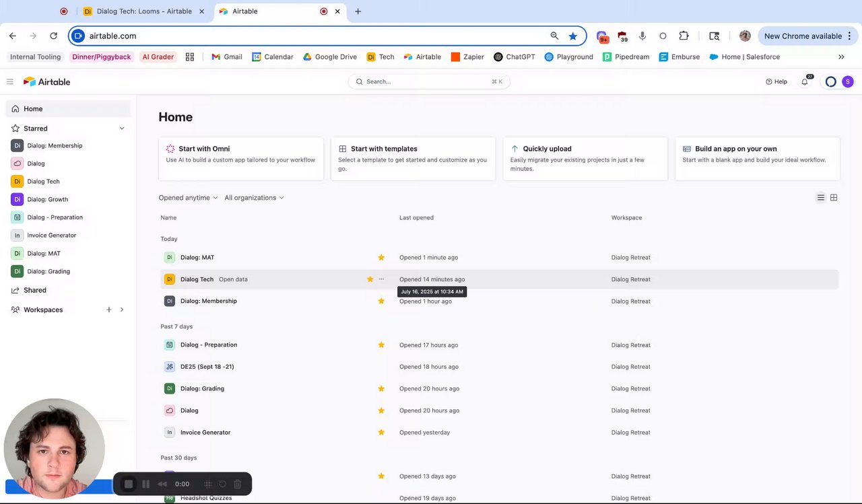
Task: Go back in browser history
Action: pyautogui.click(x=12, y=36)
